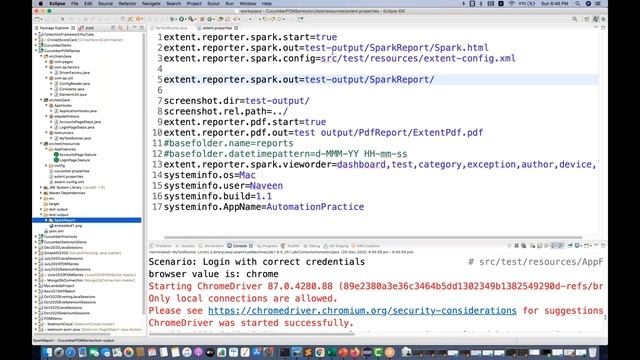This screenshot has width=640, height=360.
Task: Open the Window menu
Action: coord(248,3)
